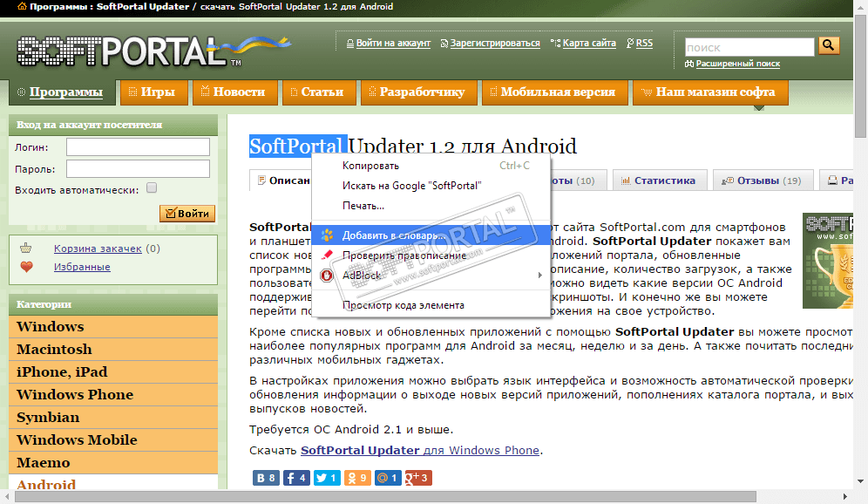Click the shopping basket icon

point(26,249)
